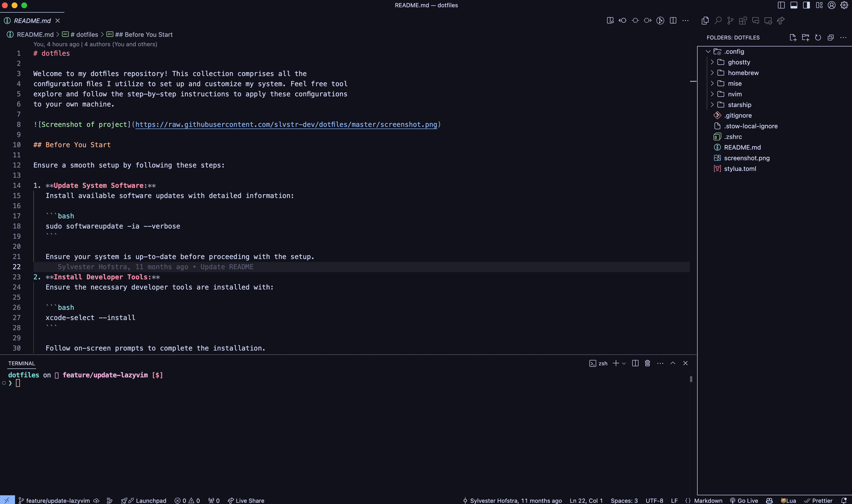Image resolution: width=852 pixels, height=504 pixels.
Task: Select README.md in the explorer
Action: tap(774, 147)
